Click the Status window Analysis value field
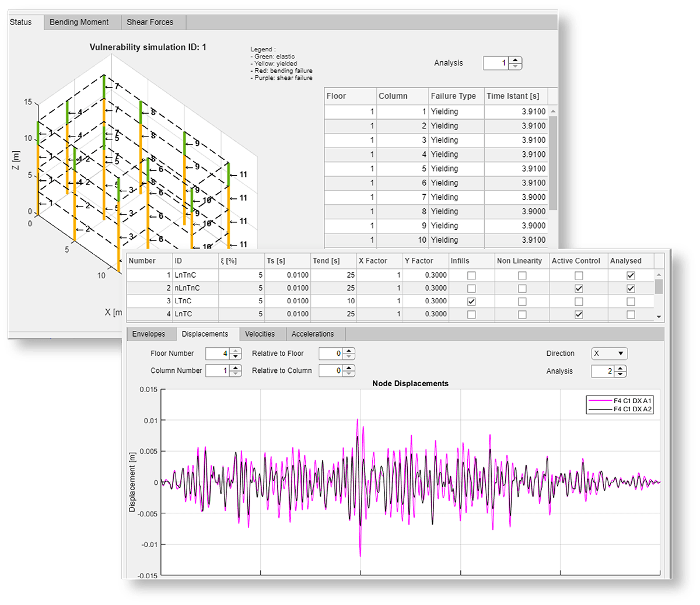 pyautogui.click(x=496, y=63)
